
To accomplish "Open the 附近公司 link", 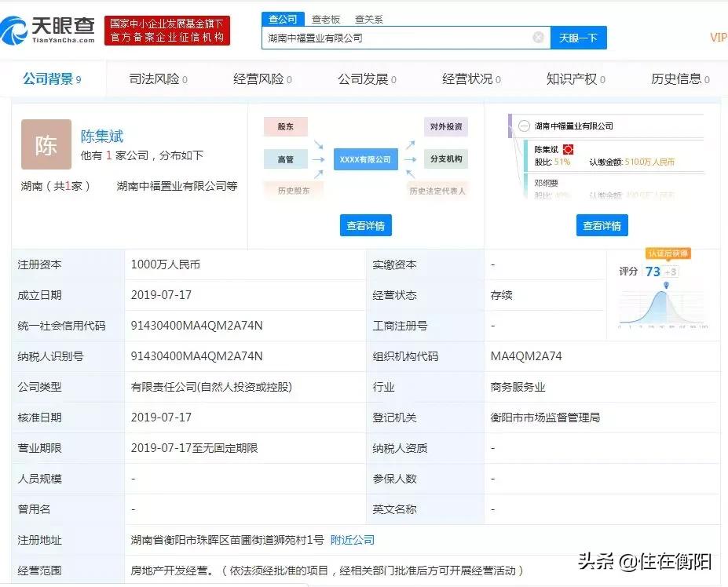I will (x=353, y=540).
